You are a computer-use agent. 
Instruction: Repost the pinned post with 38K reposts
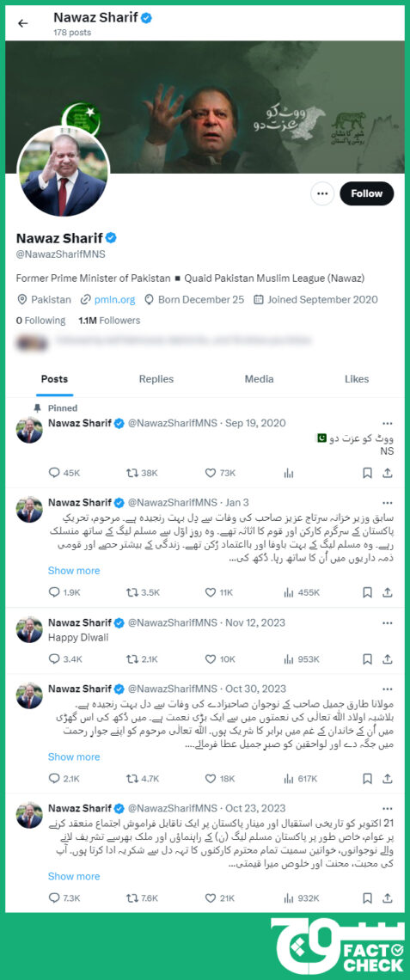142,473
